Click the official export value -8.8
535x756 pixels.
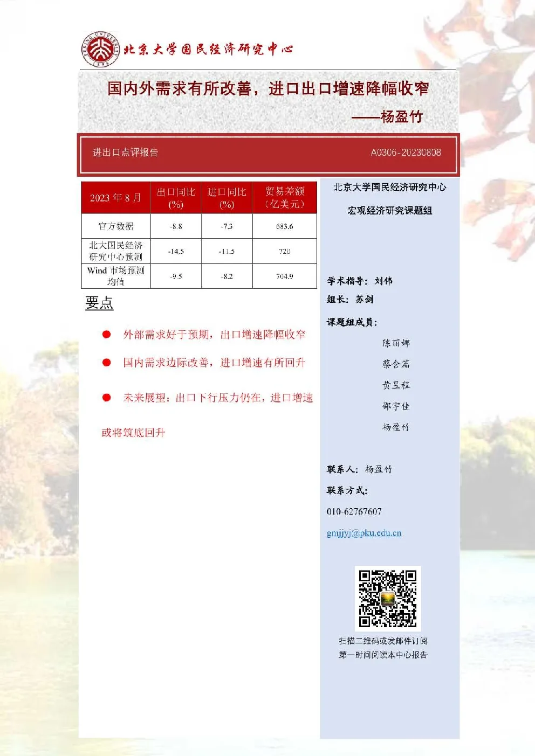pos(176,226)
